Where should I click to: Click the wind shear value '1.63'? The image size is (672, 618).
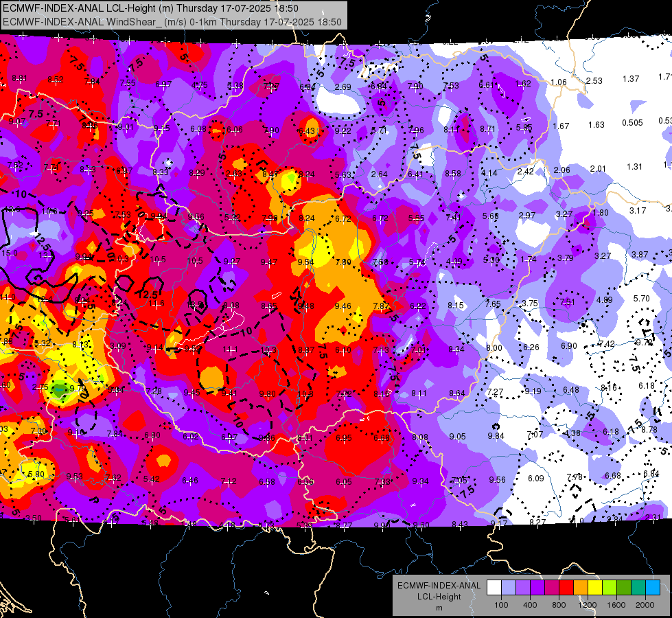[x=596, y=125]
